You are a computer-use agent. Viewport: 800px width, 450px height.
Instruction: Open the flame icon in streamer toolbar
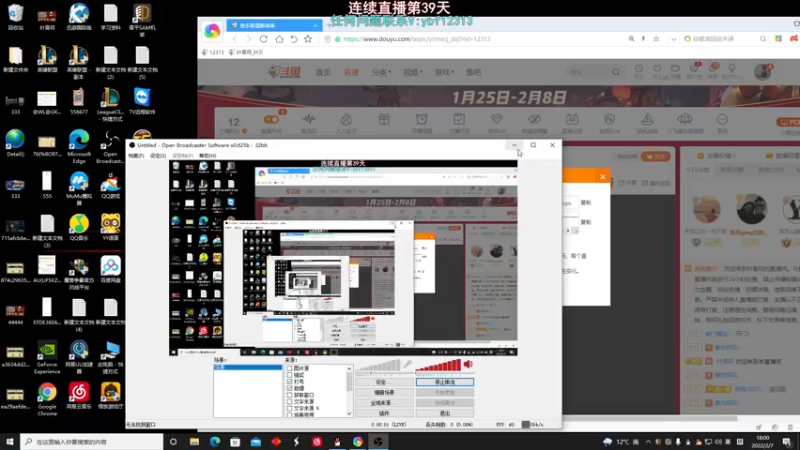(x=346, y=119)
